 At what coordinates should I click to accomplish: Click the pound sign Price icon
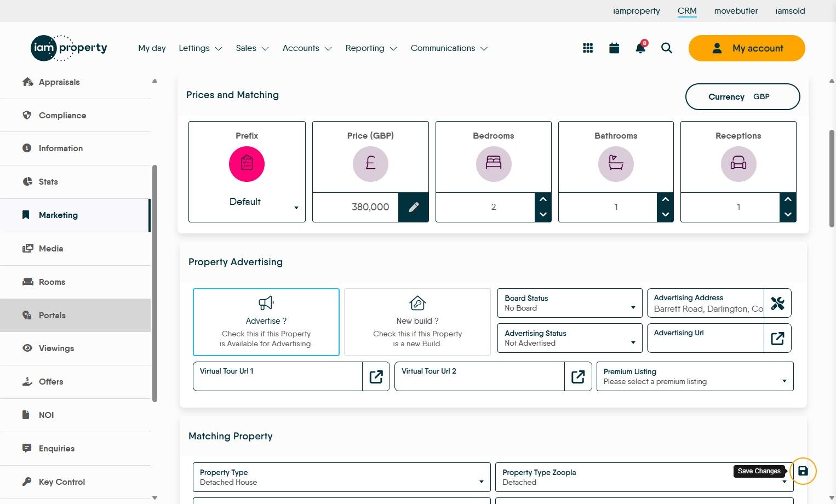(370, 164)
